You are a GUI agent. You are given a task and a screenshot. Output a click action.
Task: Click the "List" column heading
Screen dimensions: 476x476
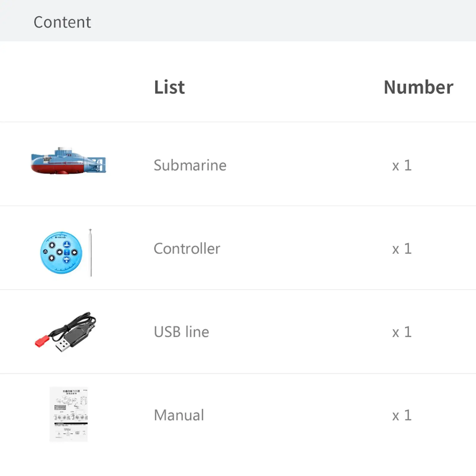click(x=169, y=87)
